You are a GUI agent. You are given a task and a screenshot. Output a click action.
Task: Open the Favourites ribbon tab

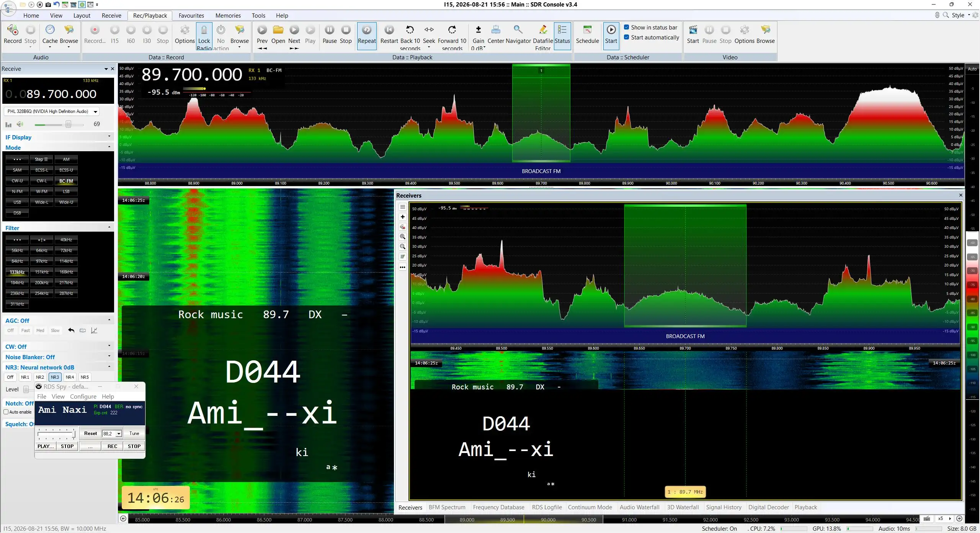191,15
